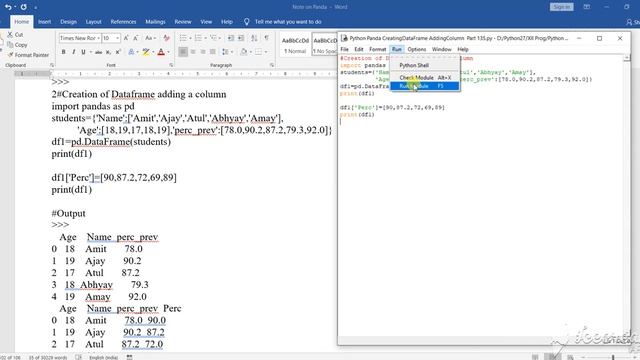Open the IDLE Window menu
Screen dimensions: 640x360
click(442, 49)
